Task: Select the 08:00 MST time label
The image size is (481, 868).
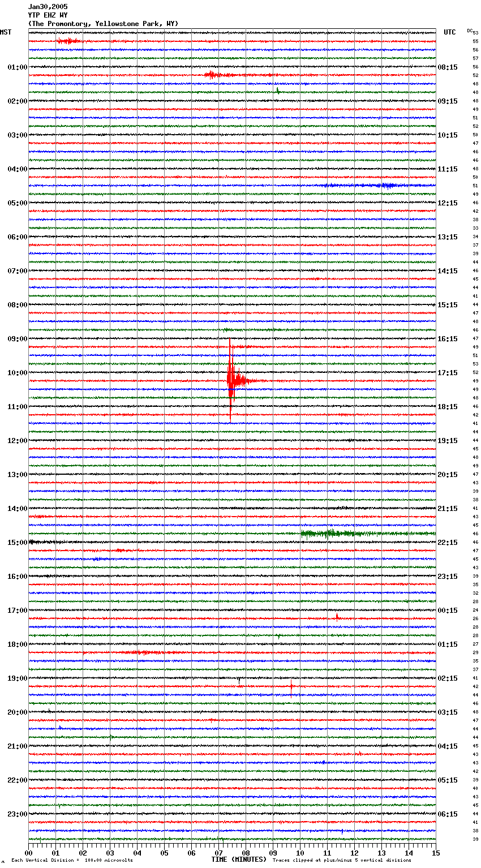Action: (x=18, y=305)
